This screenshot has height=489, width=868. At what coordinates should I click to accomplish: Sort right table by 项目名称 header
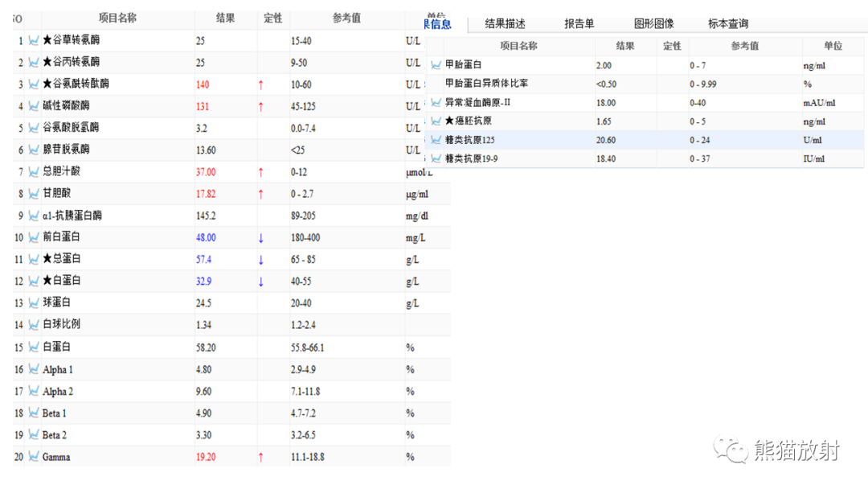[x=518, y=46]
